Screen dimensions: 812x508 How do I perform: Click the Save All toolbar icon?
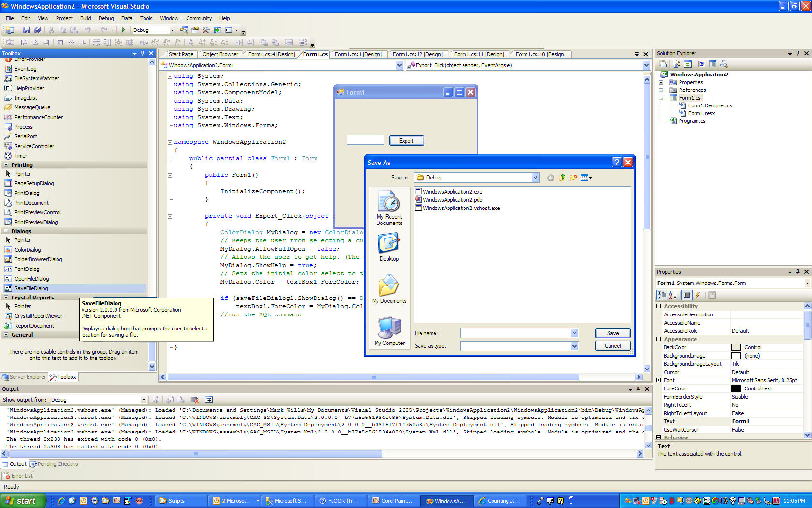point(38,30)
